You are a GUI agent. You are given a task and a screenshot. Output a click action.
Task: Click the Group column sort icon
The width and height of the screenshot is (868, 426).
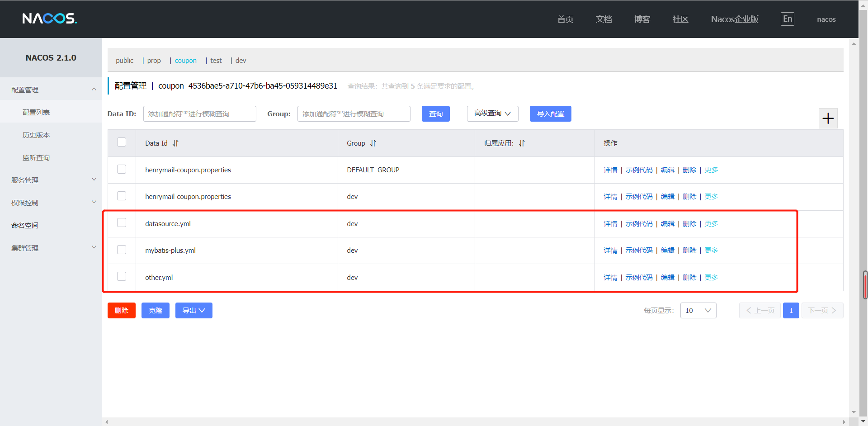coord(373,143)
